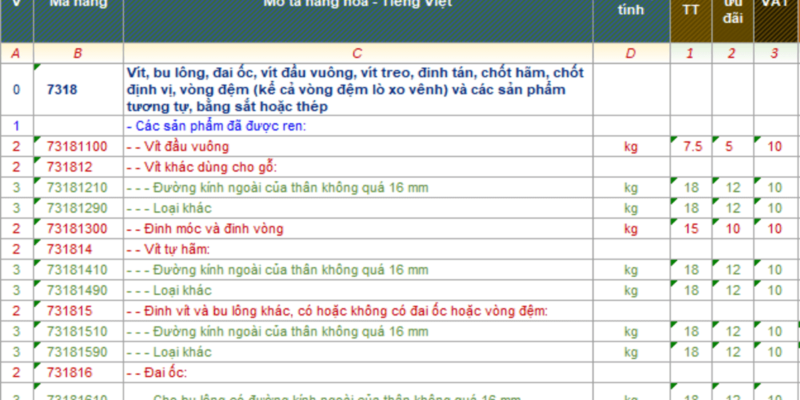Viewport: 800px width, 400px height.
Task: Select the cell with code 73181510
Action: pos(77,331)
